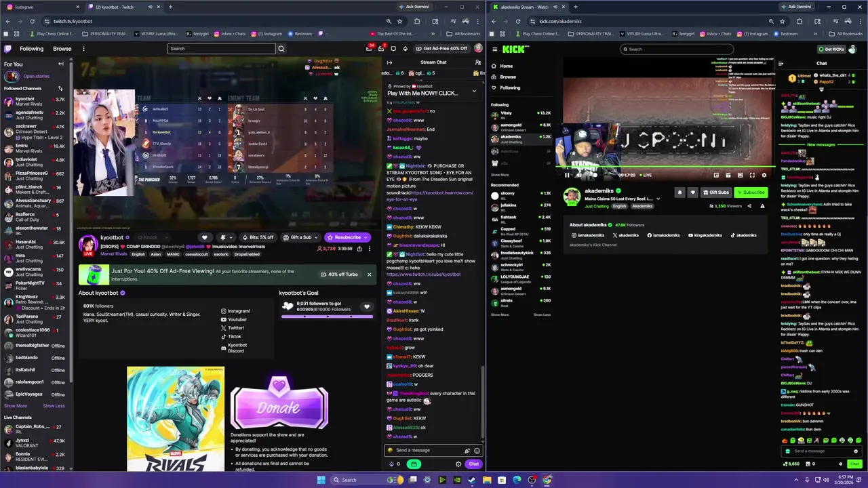This screenshot has width=868, height=488.
Task: Open Resubscribe dropdown arrow on Twitch
Action: click(x=366, y=237)
